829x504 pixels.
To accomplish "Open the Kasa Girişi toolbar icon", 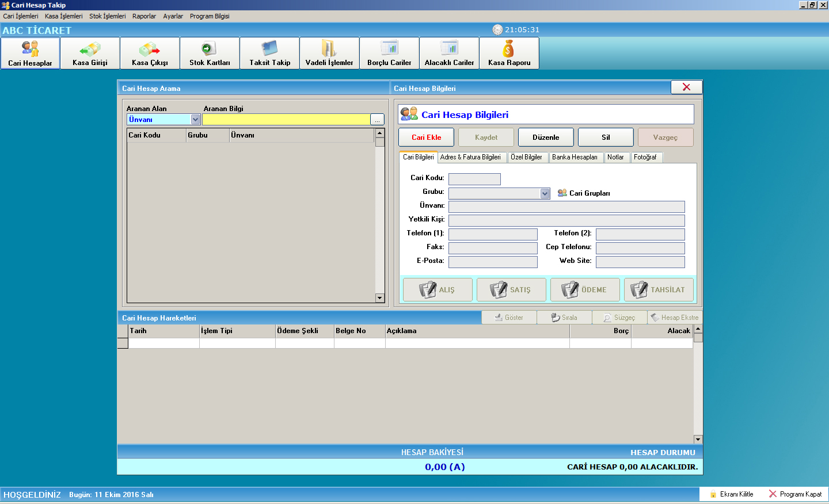I will click(x=90, y=53).
